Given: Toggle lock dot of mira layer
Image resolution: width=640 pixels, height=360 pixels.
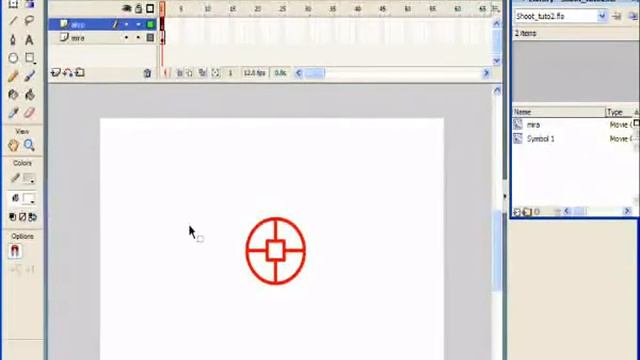Looking at the screenshot, I should [x=138, y=38].
